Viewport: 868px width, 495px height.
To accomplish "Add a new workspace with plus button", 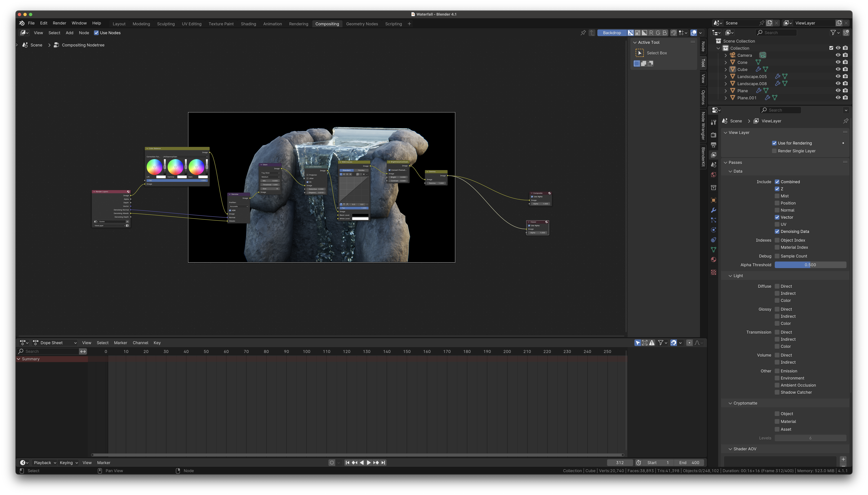I will [409, 24].
